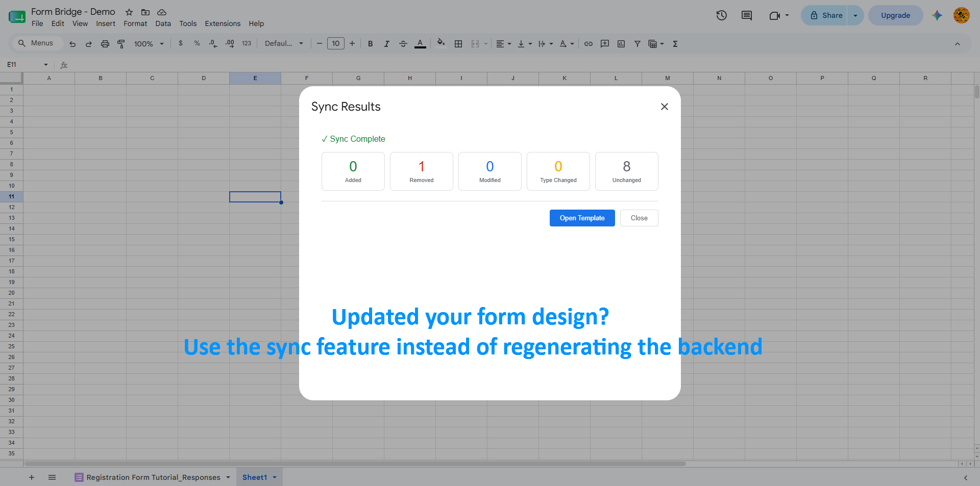Format selection as percent
Viewport: 980px width, 486px height.
[x=197, y=43]
